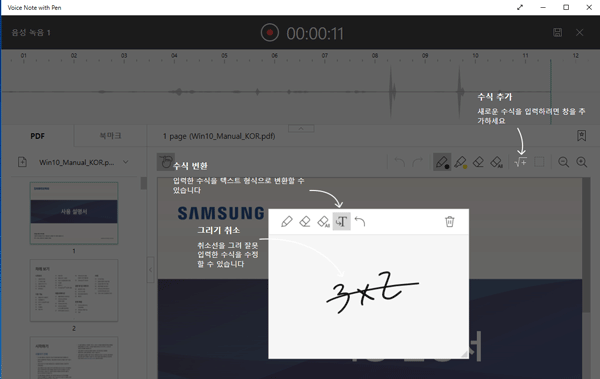This screenshot has width=600, height=379.
Task: Undo the last action in the main toolbar
Action: (x=399, y=162)
